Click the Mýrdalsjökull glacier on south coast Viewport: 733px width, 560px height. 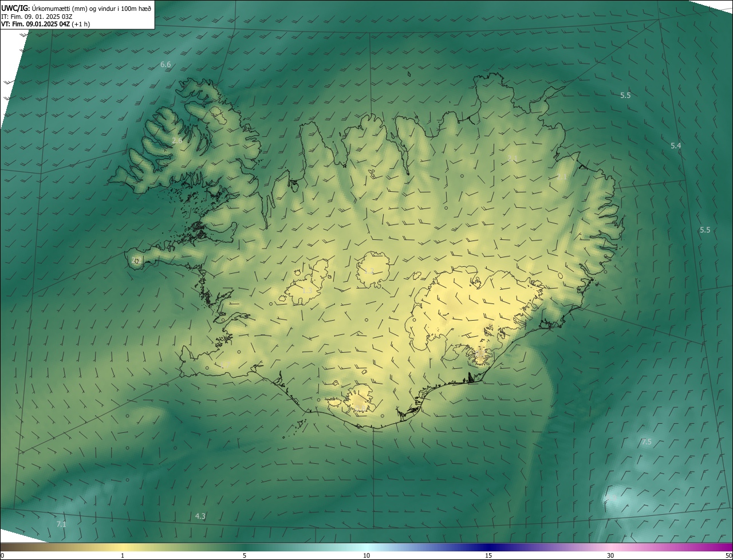(360, 398)
